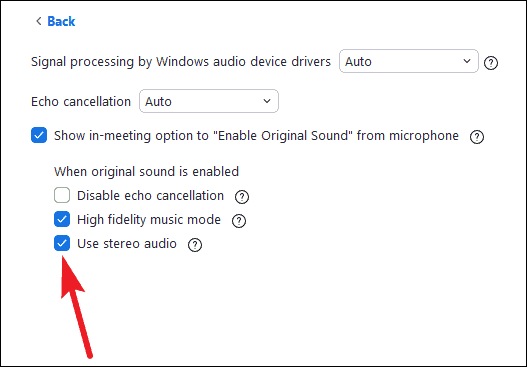Click the left chevron beside Back
This screenshot has width=527, height=367.
click(x=39, y=21)
